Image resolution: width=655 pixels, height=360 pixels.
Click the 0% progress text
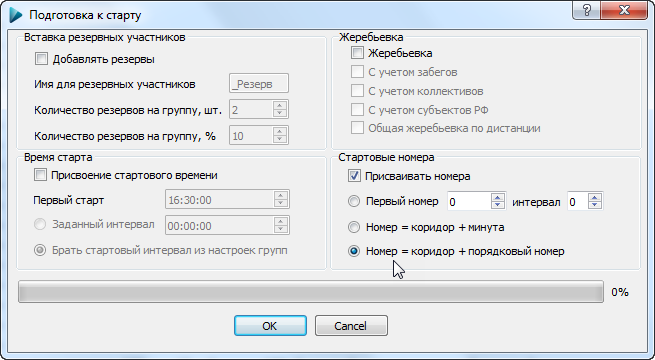click(620, 292)
